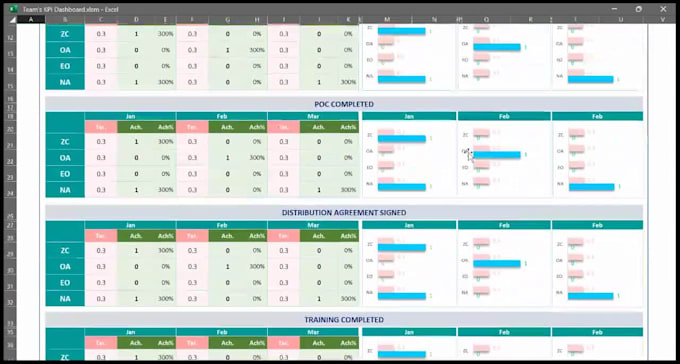Click Mar header of DISTRIBUTION AGREEMENT SIGNED table
Screen dimensions: 680x364
(x=313, y=225)
